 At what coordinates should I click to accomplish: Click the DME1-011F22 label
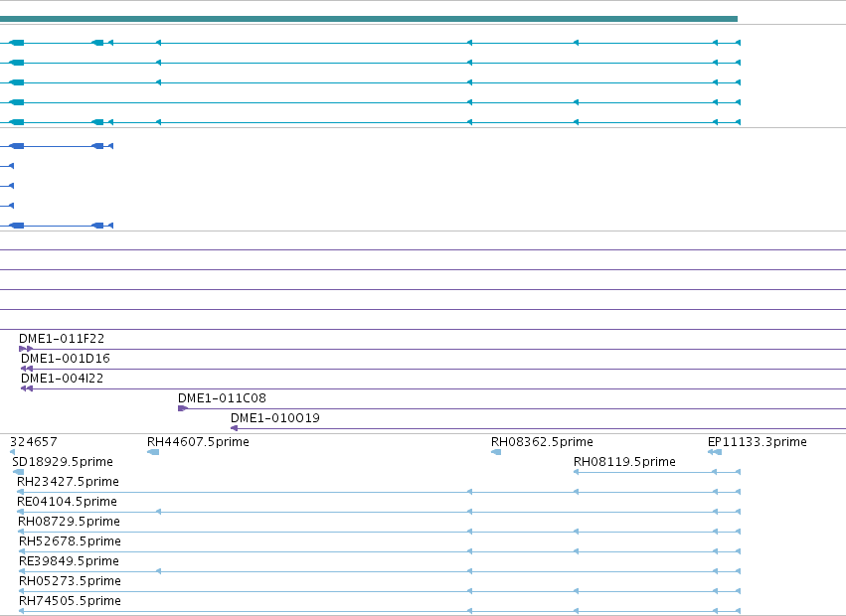pos(62,339)
